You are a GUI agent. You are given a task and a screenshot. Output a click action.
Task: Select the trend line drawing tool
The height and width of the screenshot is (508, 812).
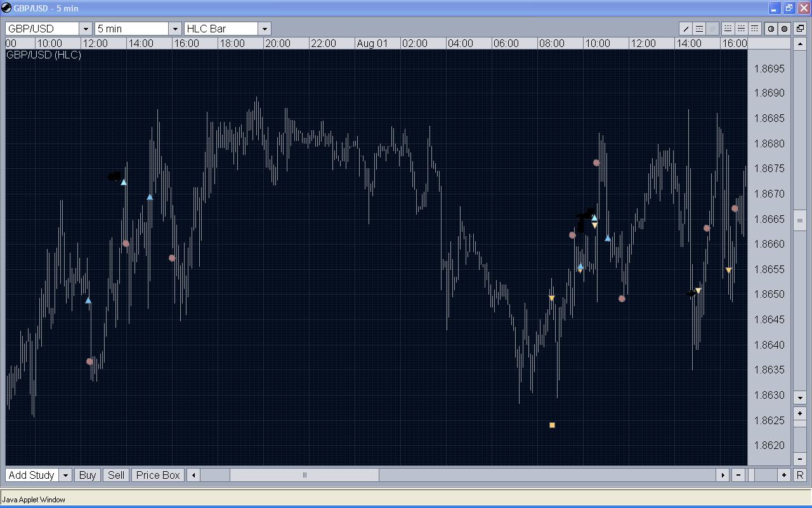(686, 29)
